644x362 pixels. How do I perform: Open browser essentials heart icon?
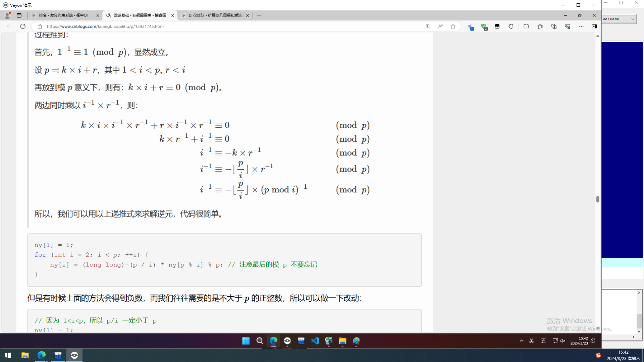pos(568,26)
